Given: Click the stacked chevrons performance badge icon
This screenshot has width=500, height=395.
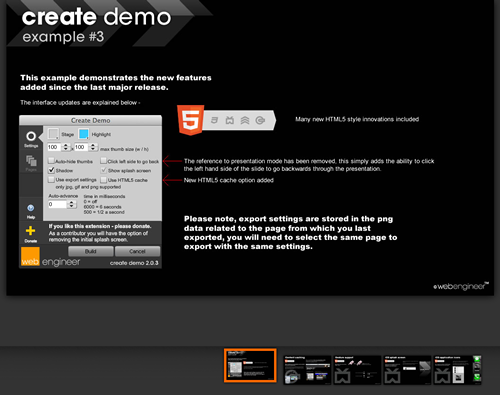Looking at the screenshot, I should pos(245,120).
